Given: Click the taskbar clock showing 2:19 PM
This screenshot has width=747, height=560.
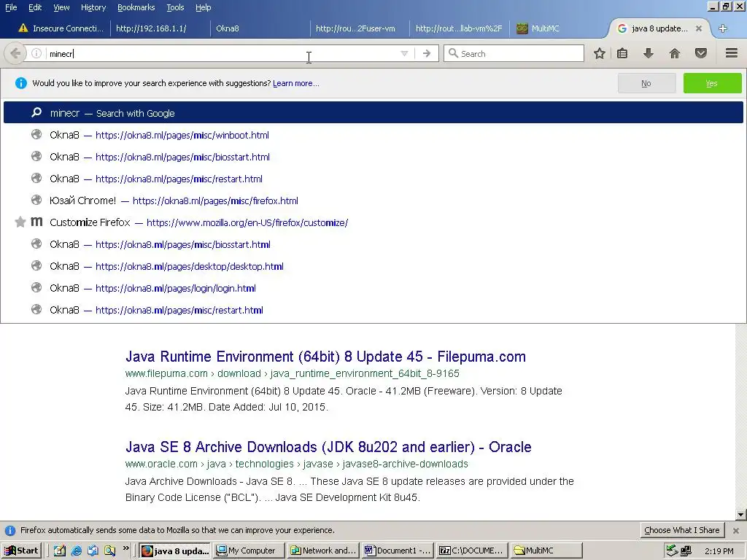Looking at the screenshot, I should (719, 551).
